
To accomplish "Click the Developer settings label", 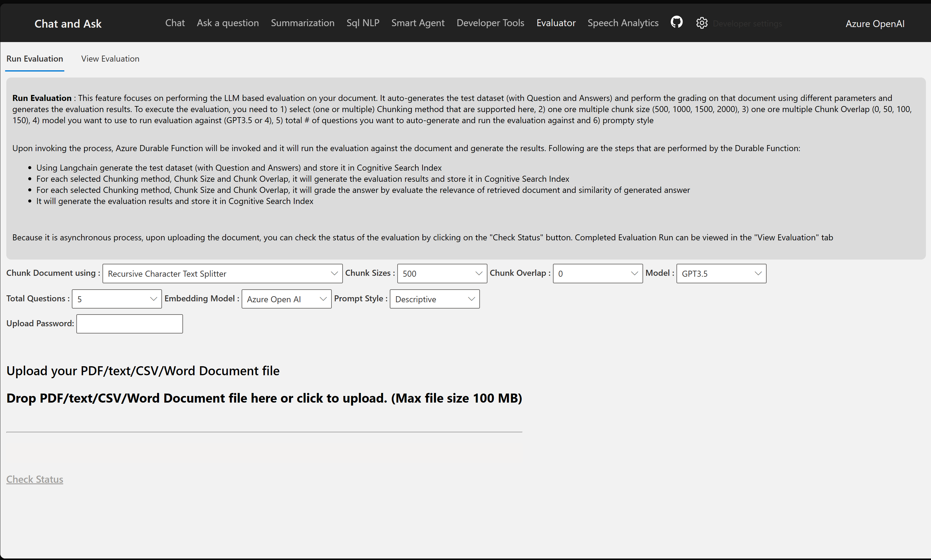I will (x=747, y=24).
